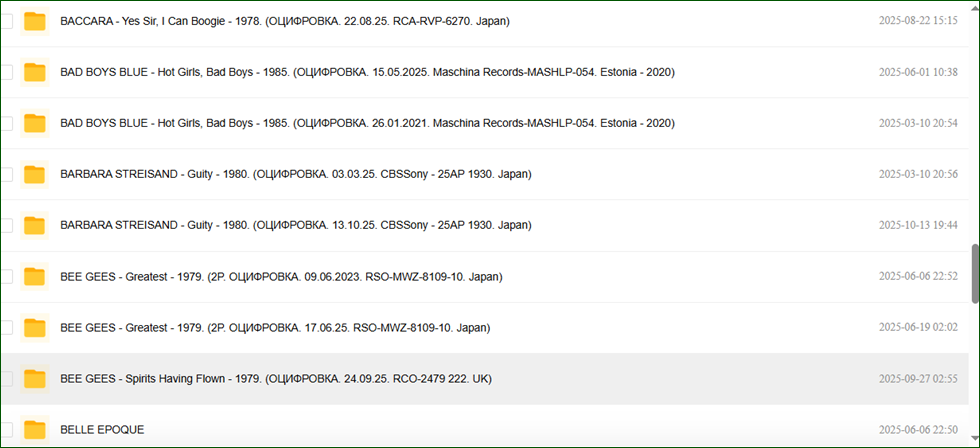Viewport: 980px width, 448px height.
Task: Tick checkbox for Spirits Having Flown row
Action: pyautogui.click(x=6, y=379)
